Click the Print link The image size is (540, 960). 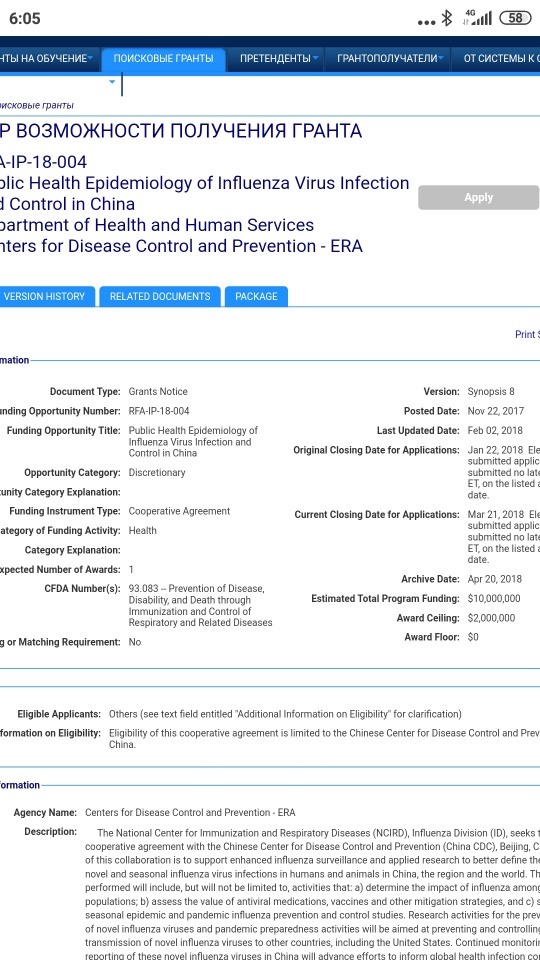[527, 334]
